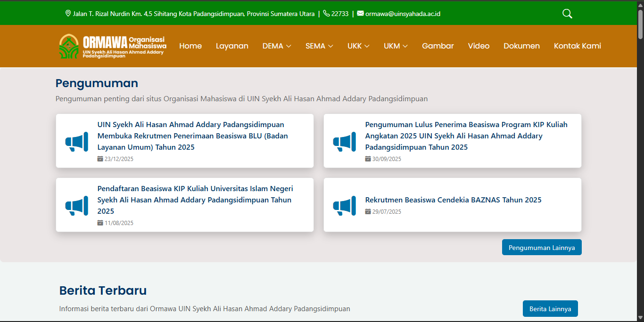This screenshot has width=644, height=322.
Task: Click the envelope icon beside email address
Action: [360, 13]
